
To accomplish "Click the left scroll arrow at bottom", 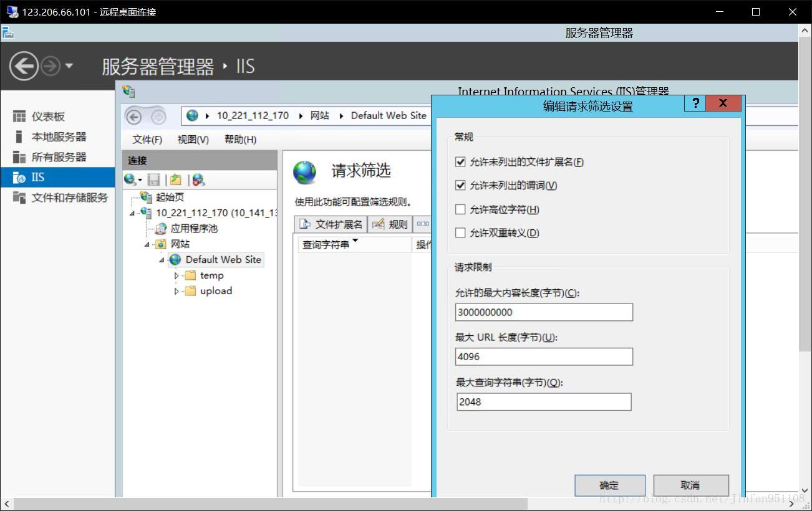I will (6, 503).
